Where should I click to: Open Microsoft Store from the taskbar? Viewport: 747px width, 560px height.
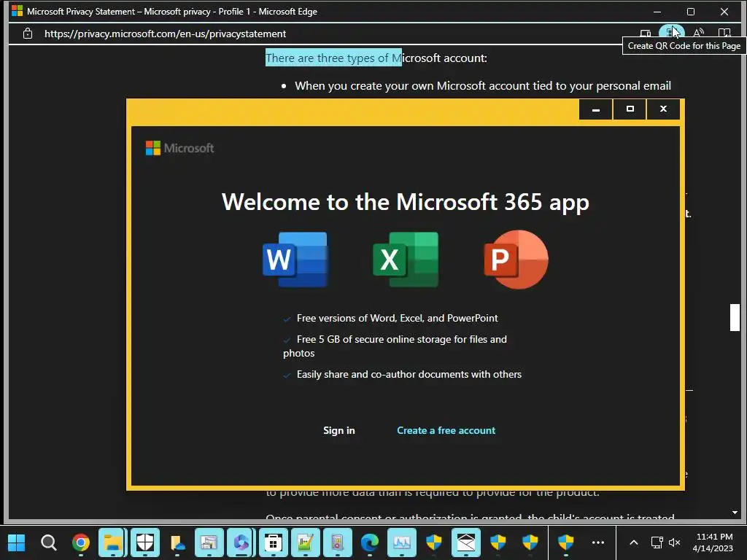273,542
